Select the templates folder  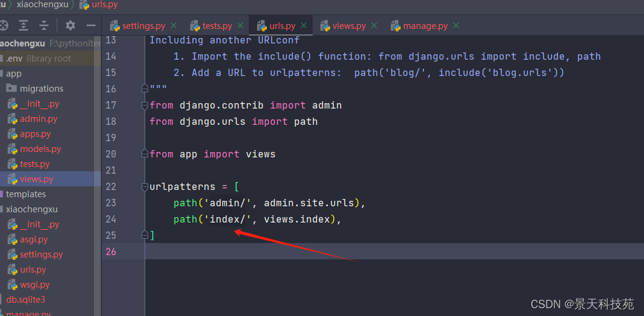tap(26, 194)
